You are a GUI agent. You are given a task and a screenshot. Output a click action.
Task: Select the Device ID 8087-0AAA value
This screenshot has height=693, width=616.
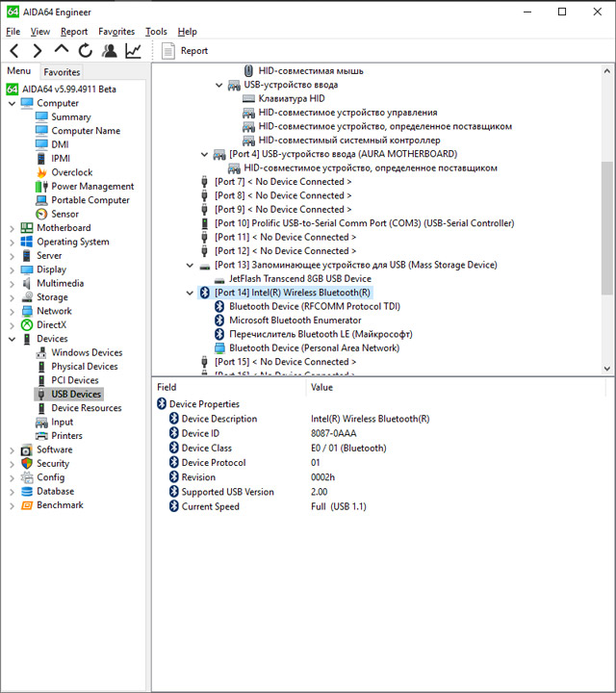coord(334,433)
